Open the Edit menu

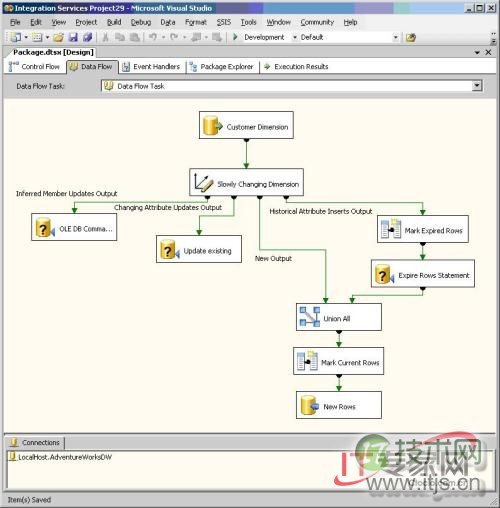click(36, 22)
